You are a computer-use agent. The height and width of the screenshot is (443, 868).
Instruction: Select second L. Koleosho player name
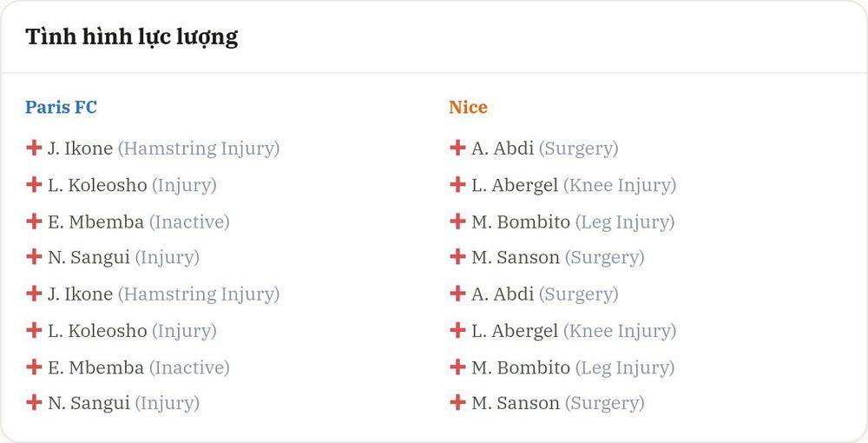point(97,331)
